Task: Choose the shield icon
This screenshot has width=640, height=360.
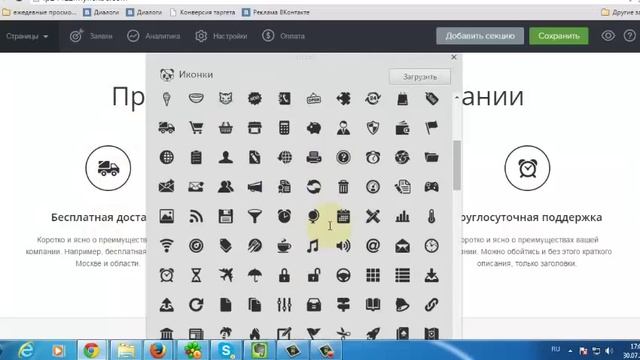Action: tap(373, 128)
